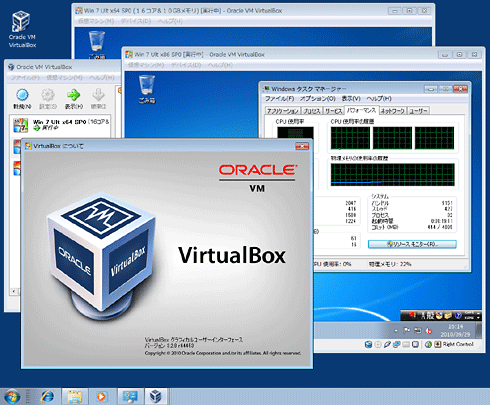The width and height of the screenshot is (490, 405).
Task: Open デバイス(D) menu in Win 7 x86 window
Action: (x=186, y=65)
